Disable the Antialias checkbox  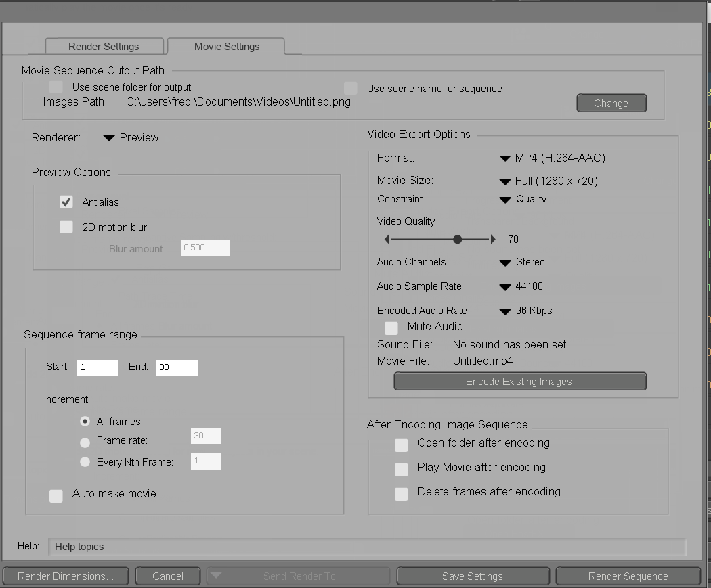66,202
